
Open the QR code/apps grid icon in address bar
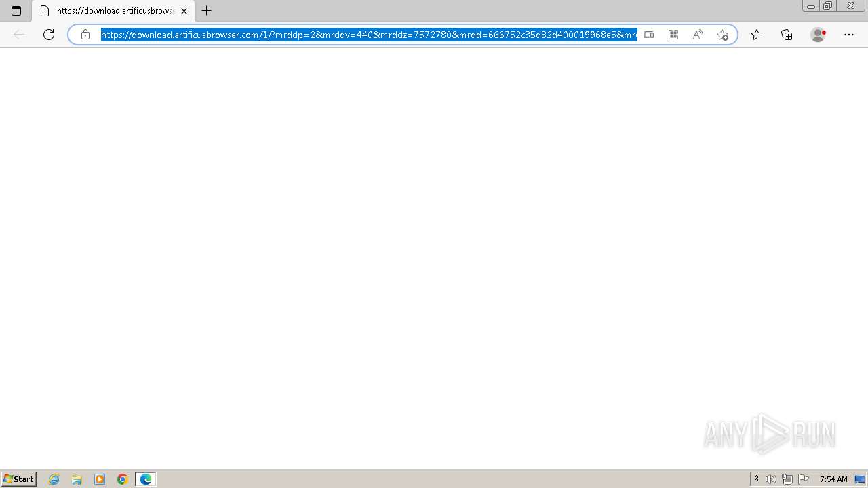click(673, 35)
